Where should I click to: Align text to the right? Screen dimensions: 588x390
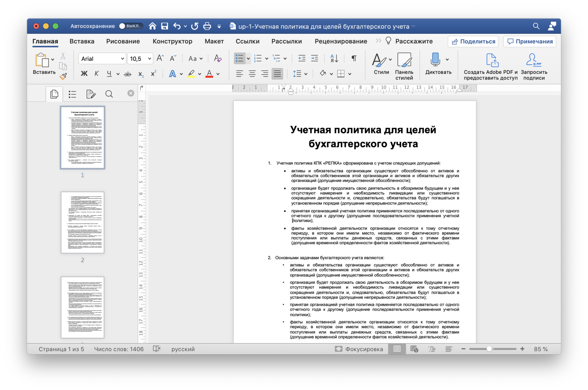coord(265,74)
